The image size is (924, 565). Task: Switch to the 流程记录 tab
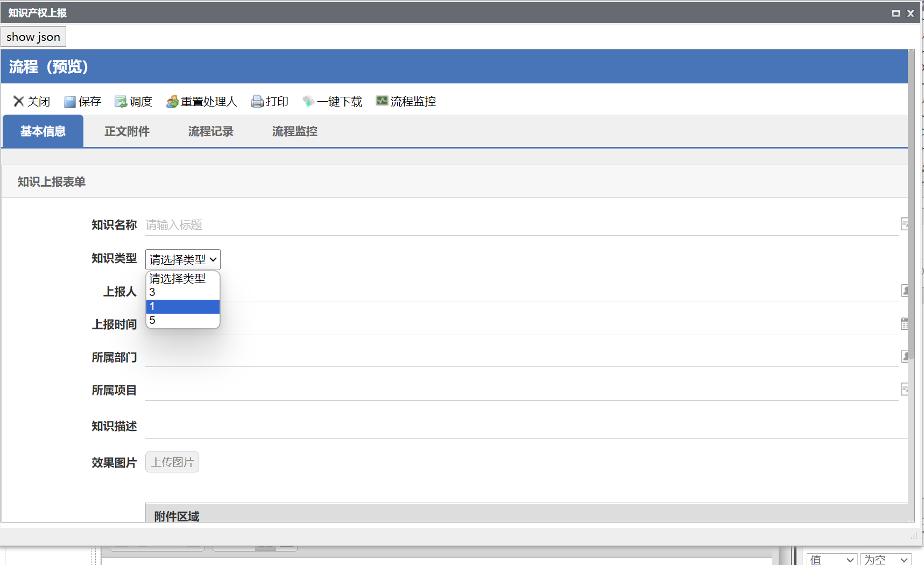(211, 131)
